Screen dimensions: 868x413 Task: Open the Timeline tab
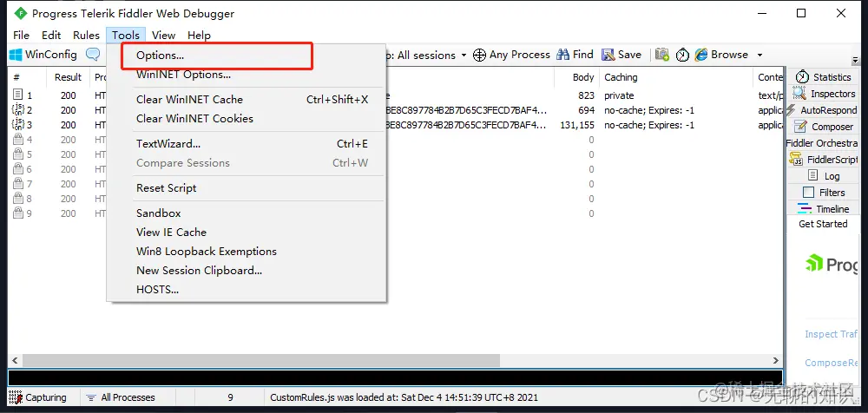(823, 209)
